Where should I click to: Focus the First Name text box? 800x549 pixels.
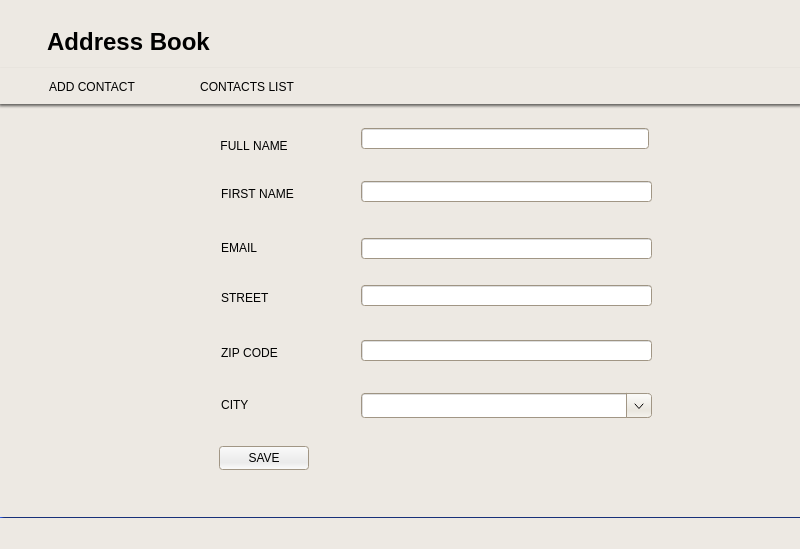(506, 191)
